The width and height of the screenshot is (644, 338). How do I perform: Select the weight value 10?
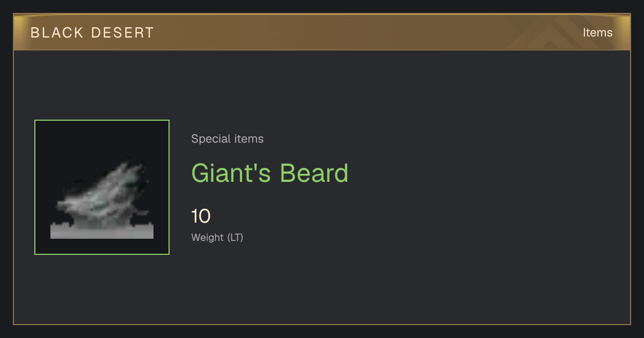(x=201, y=217)
